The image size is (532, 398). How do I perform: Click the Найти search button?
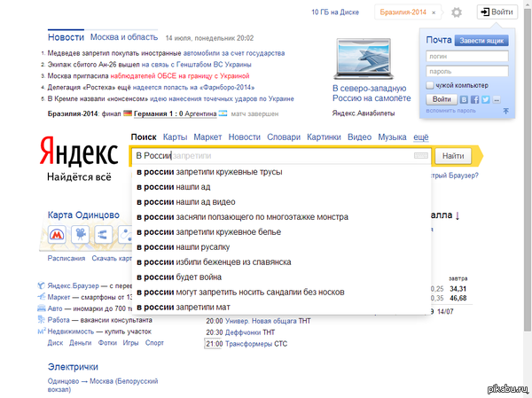click(x=453, y=156)
